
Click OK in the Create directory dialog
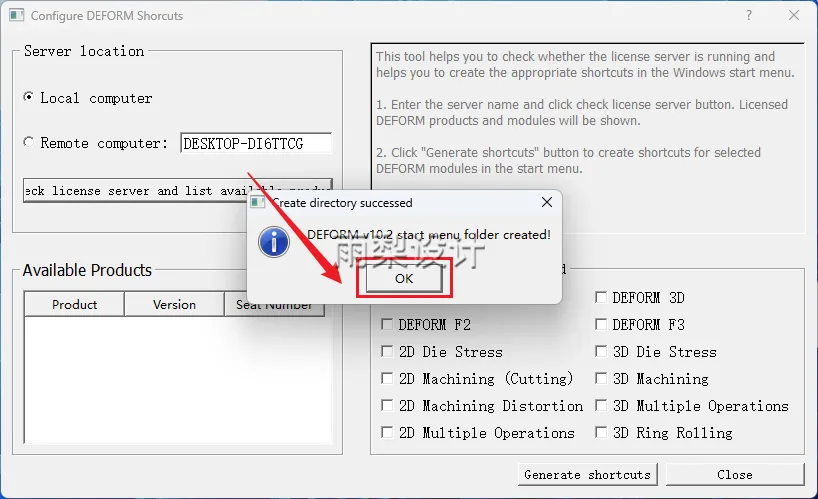pos(404,278)
